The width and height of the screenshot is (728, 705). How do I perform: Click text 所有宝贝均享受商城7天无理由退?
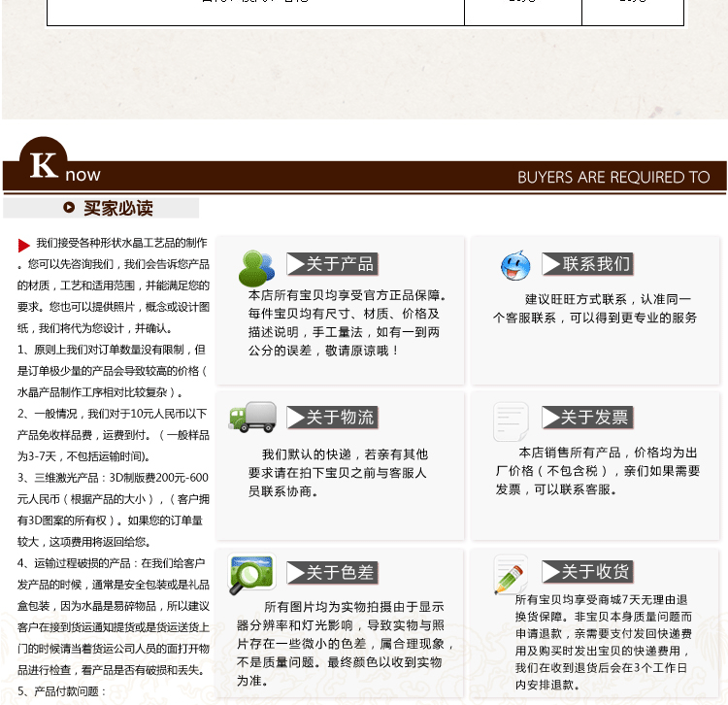[601, 600]
